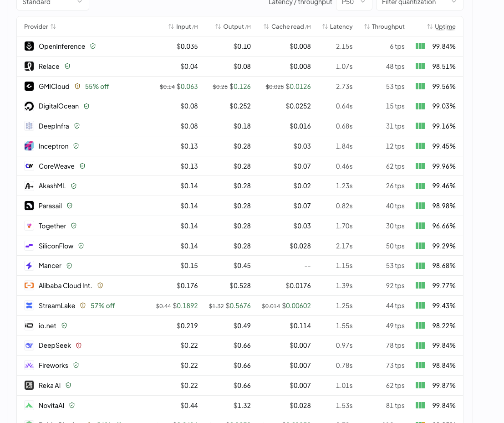Viewport: 504px width, 423px height.
Task: Click the green shield icon beside Fireworks
Action: coord(76,365)
